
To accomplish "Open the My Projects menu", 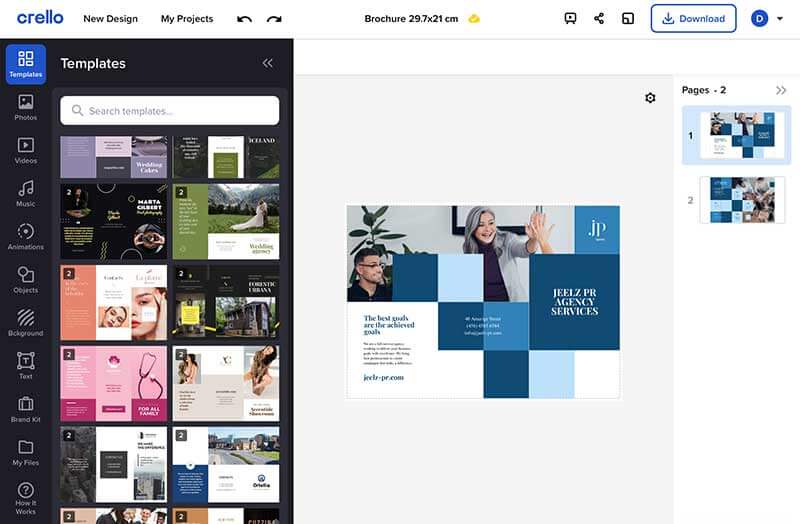I will coord(187,19).
